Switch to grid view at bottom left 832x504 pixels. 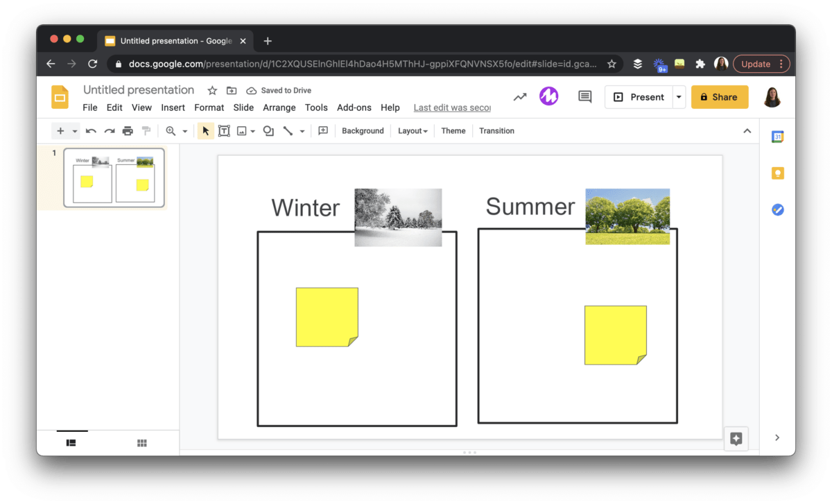[141, 442]
